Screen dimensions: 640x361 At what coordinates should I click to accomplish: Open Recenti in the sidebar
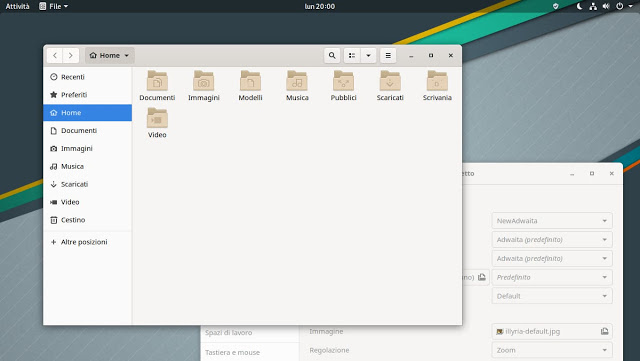coord(87,77)
